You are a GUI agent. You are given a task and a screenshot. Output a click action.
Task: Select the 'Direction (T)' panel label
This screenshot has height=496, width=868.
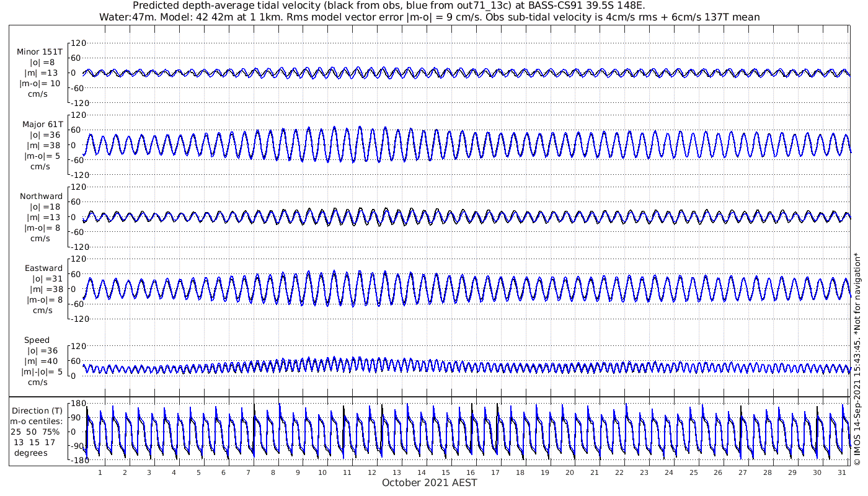click(38, 411)
